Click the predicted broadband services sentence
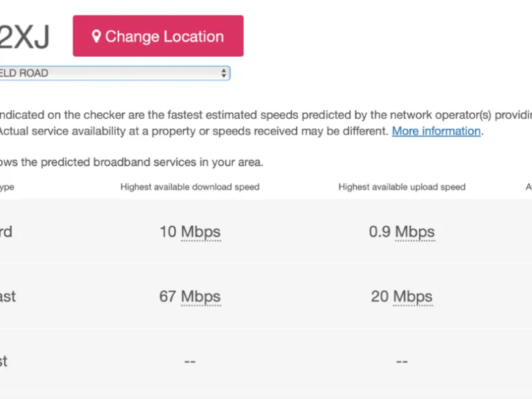 coord(132,162)
